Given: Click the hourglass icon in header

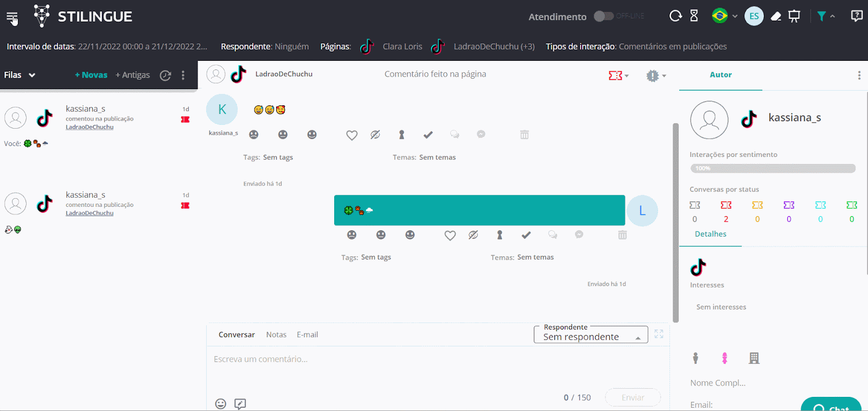Looking at the screenshot, I should 694,16.
